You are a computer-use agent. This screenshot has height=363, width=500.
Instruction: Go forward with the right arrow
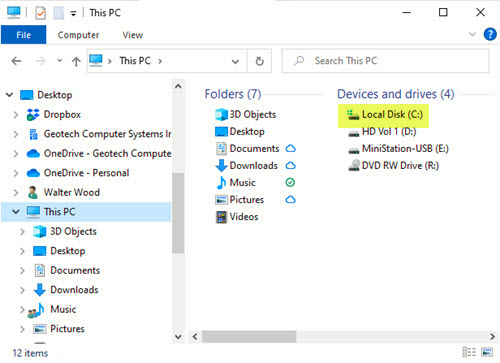pos(40,61)
